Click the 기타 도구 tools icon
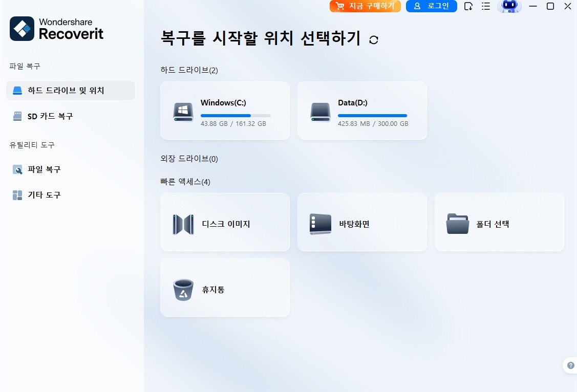 click(18, 195)
